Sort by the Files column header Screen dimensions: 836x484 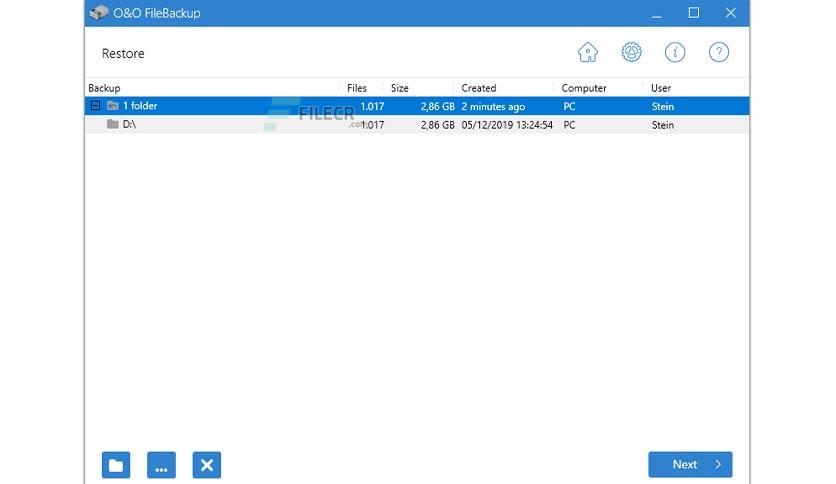pos(357,88)
